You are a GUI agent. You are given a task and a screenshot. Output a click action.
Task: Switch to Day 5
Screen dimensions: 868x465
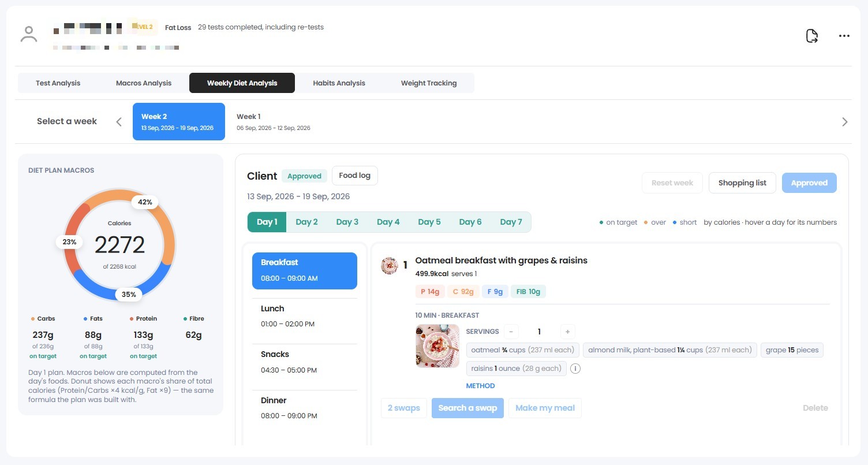click(429, 222)
